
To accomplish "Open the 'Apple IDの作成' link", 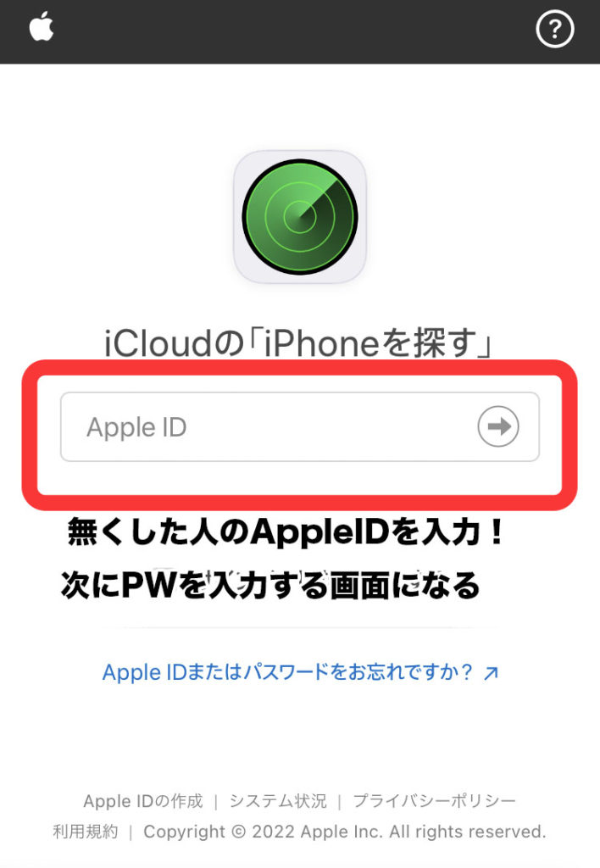I will pyautogui.click(x=143, y=801).
